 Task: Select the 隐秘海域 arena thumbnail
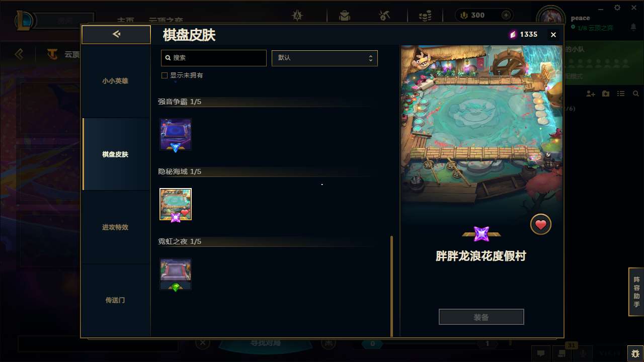[176, 204]
